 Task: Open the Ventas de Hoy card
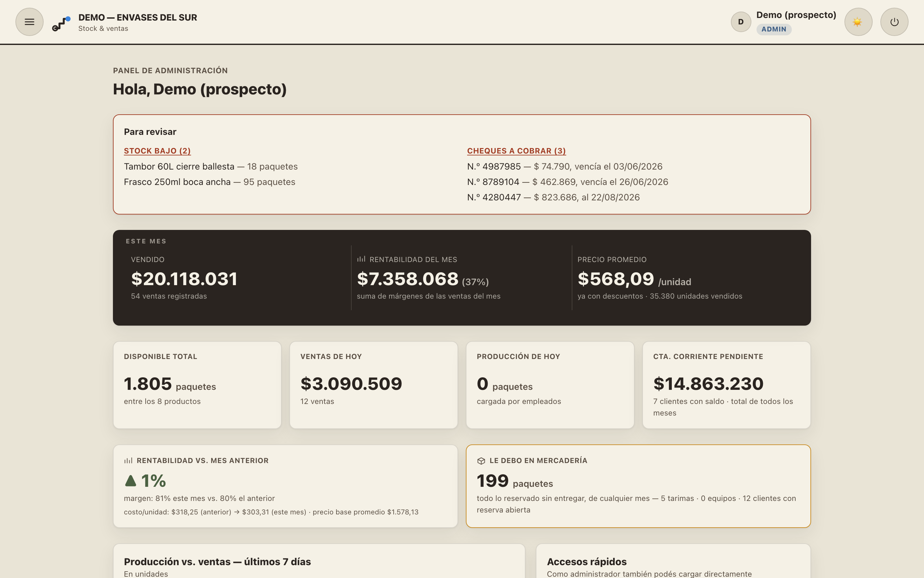[373, 385]
